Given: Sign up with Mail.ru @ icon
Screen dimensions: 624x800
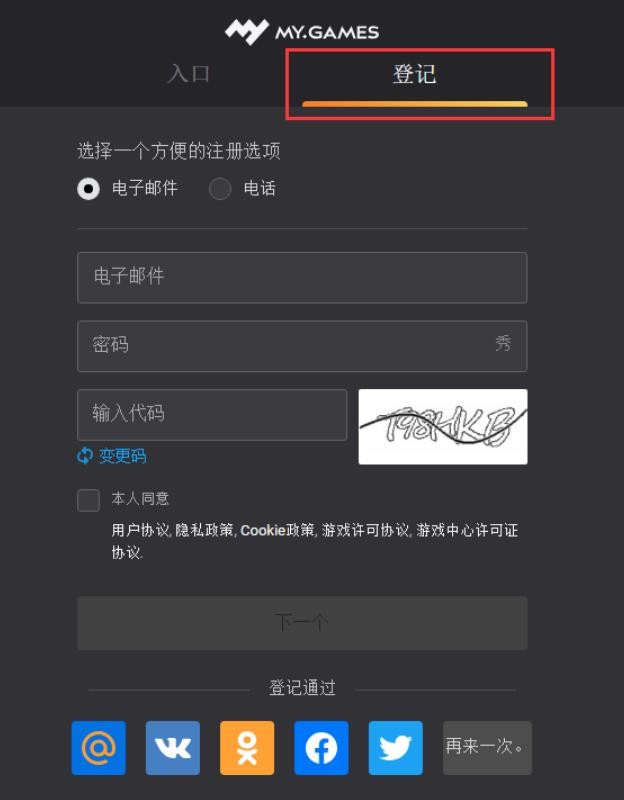Looking at the screenshot, I should coord(98,747).
